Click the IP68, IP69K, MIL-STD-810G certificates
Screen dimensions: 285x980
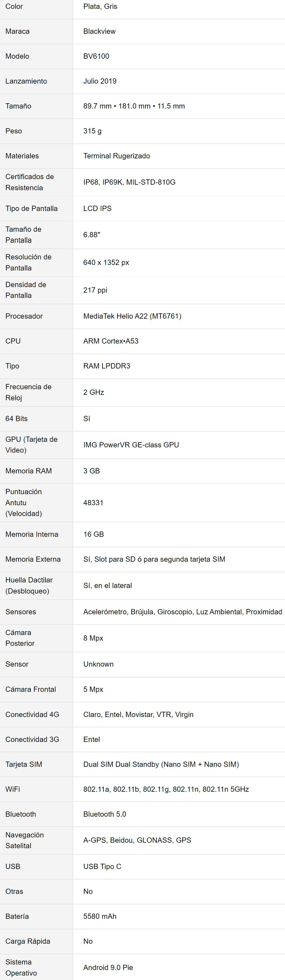click(x=129, y=182)
